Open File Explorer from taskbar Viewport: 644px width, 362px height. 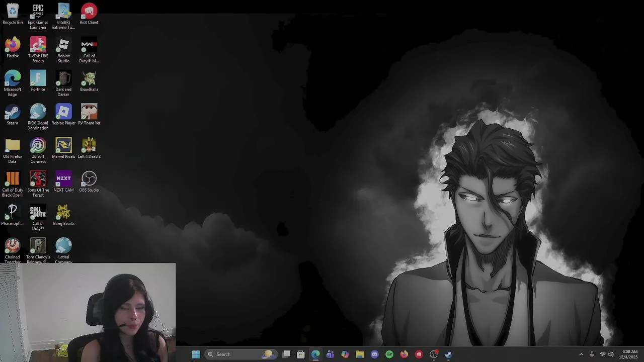point(360,354)
